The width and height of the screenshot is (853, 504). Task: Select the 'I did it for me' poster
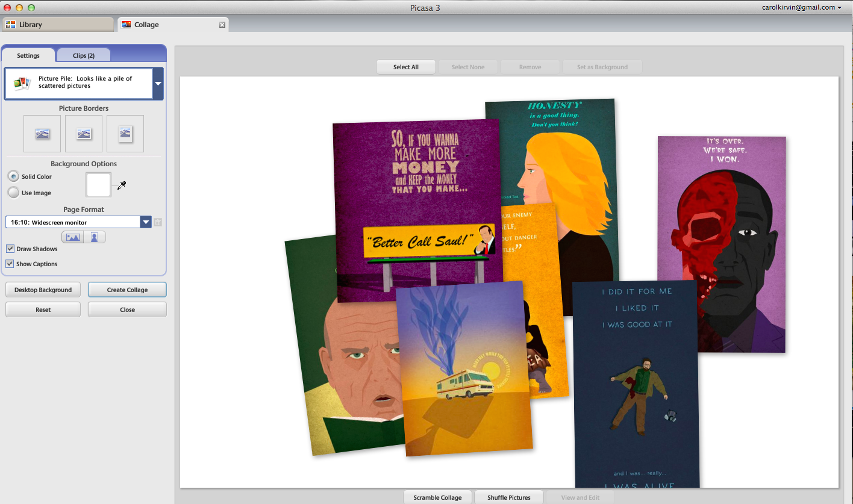coord(636,385)
